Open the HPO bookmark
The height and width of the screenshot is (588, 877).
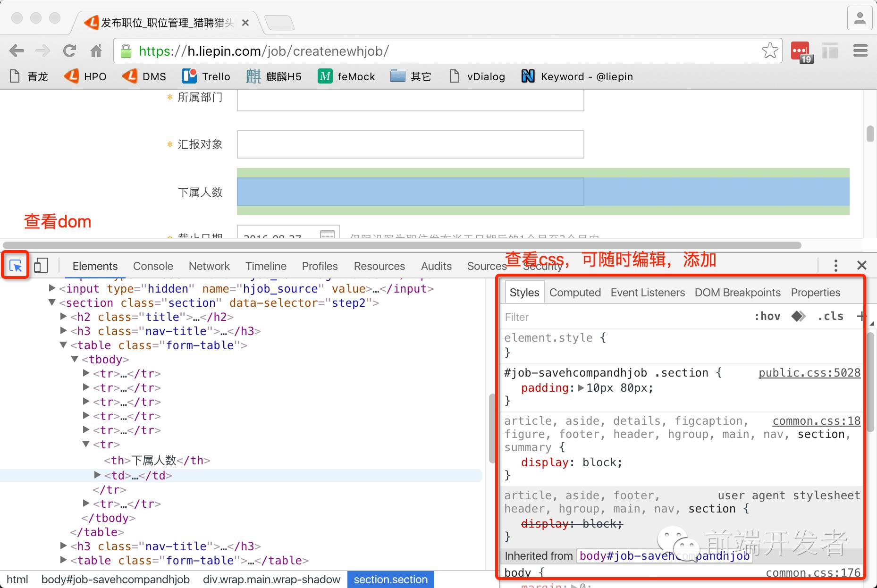point(85,76)
